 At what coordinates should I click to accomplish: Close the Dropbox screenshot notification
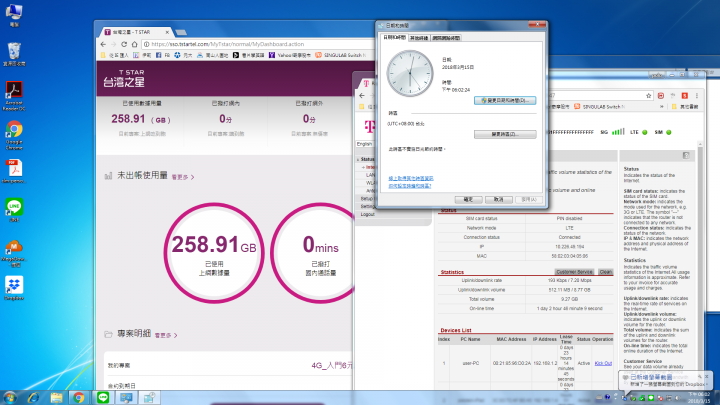coord(706,377)
